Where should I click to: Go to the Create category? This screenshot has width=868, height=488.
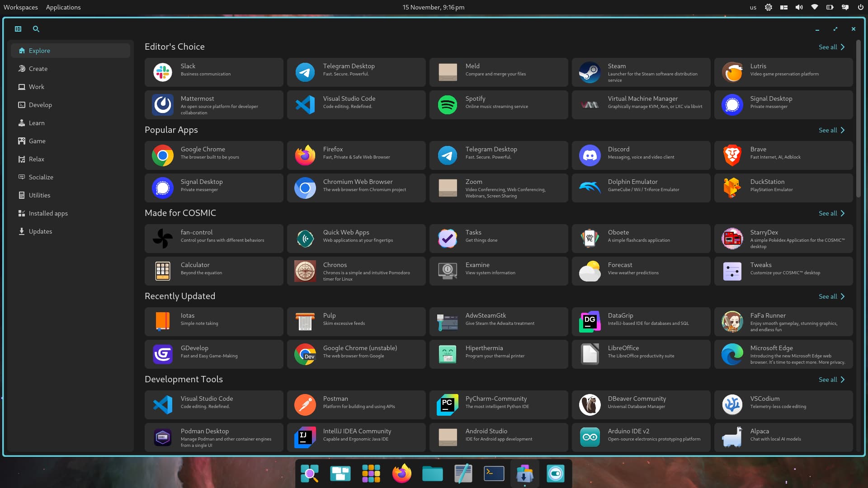[x=71, y=69]
